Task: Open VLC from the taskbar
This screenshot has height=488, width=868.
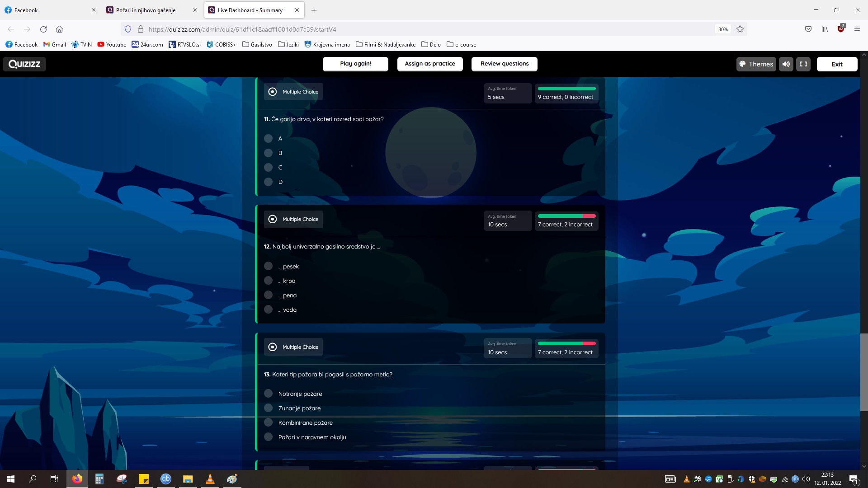Action: [x=210, y=479]
